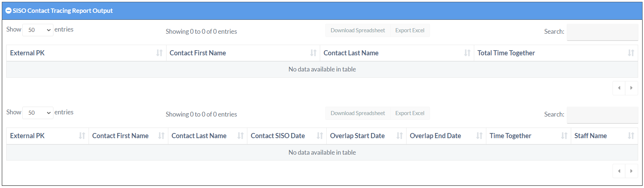Screen dimensions: 644x188
Task: Open the second table's entries count dropdown
Action: [38, 113]
